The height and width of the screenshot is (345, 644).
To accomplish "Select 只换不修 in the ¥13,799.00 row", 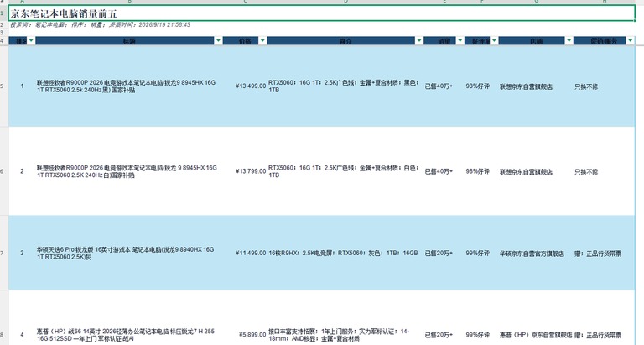I will [x=604, y=171].
